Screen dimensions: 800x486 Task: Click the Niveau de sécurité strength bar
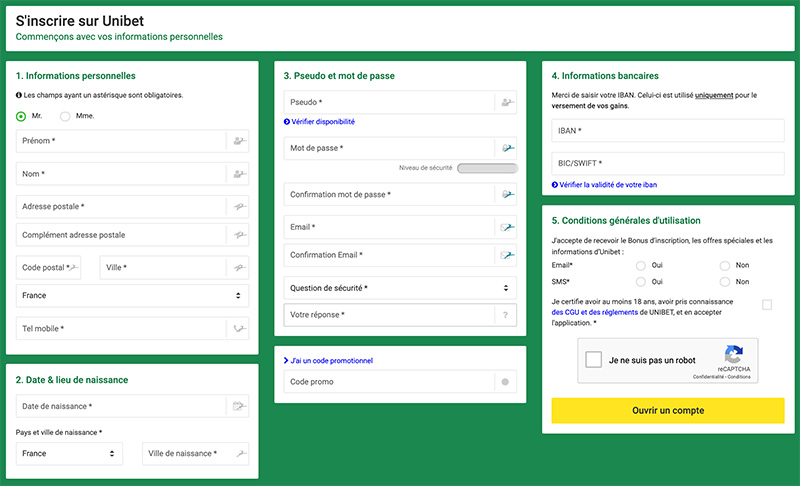click(x=487, y=168)
